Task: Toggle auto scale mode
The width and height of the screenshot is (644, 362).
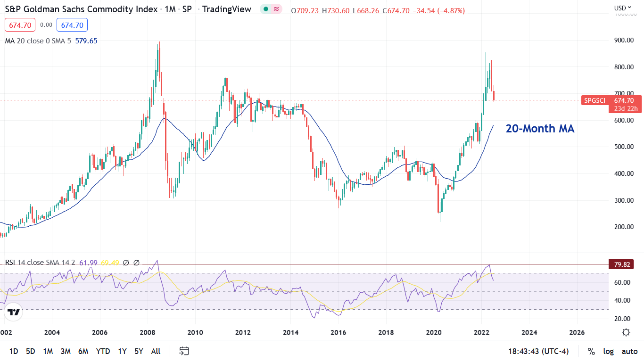Action: (629, 351)
